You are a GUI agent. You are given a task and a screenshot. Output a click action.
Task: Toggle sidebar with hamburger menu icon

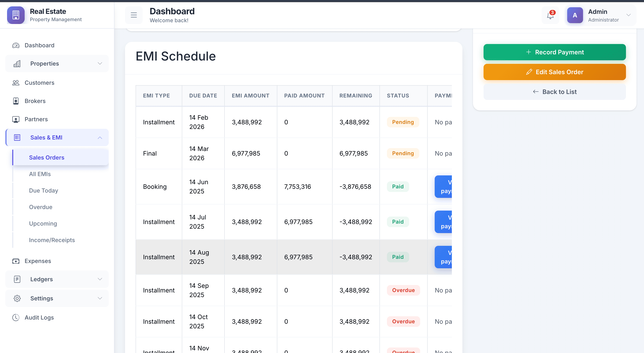[x=134, y=15]
